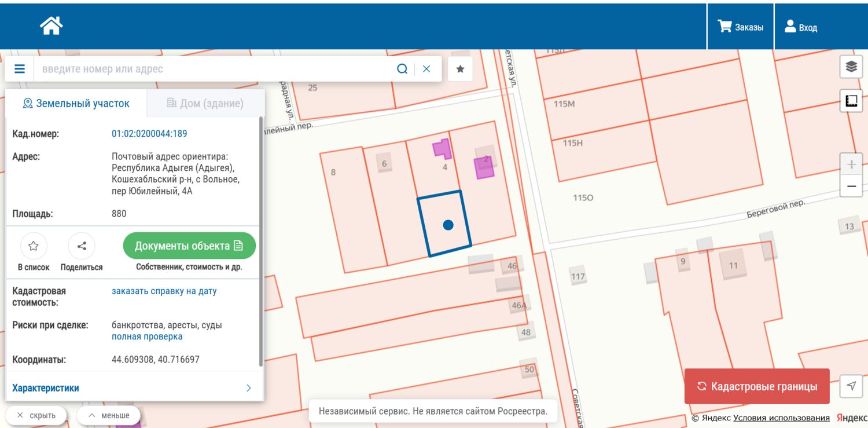Select building labeled 117 on map

[578, 276]
